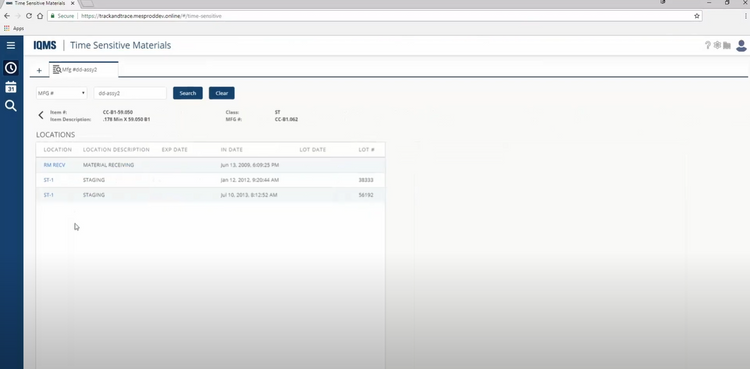Open the RM RECV location link
Screen dimensions: 750x369
click(x=54, y=165)
